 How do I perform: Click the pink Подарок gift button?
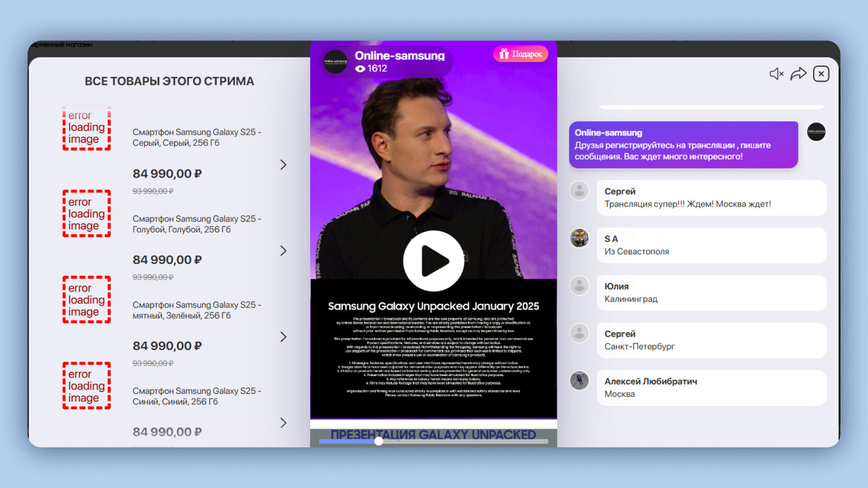[x=521, y=54]
